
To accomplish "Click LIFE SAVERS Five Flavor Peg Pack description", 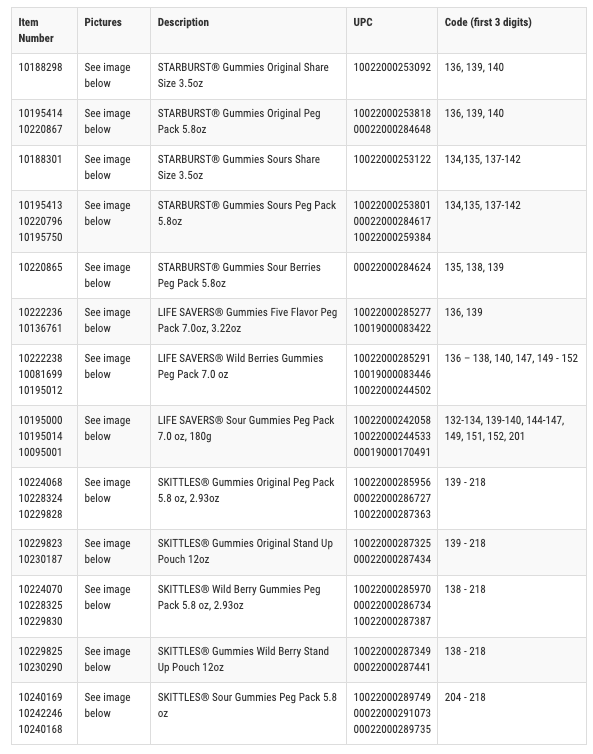I will (247, 320).
